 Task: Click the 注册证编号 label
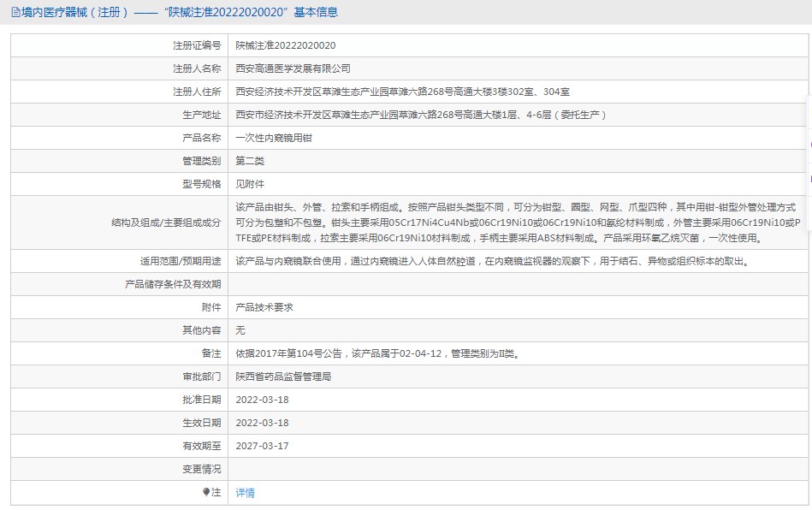(197, 45)
